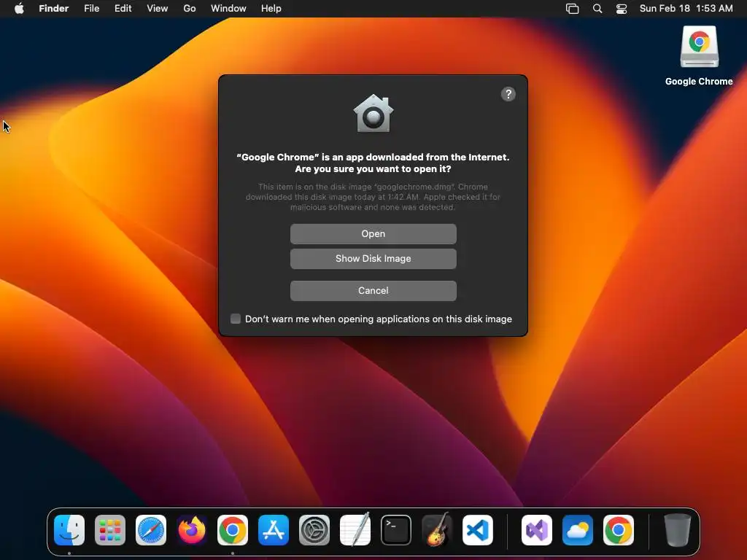Click the "Google Chrome" desktop disk label
747x560 pixels.
699,82
